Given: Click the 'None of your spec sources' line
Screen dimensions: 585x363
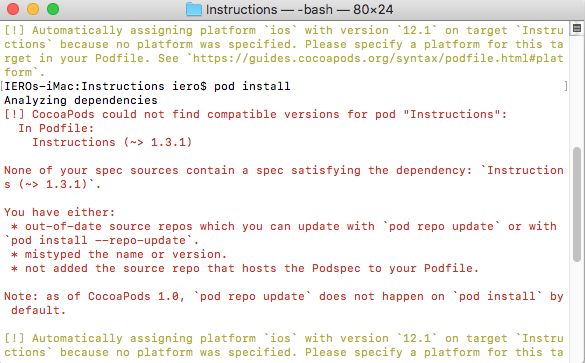Looking at the screenshot, I should pos(284,170).
